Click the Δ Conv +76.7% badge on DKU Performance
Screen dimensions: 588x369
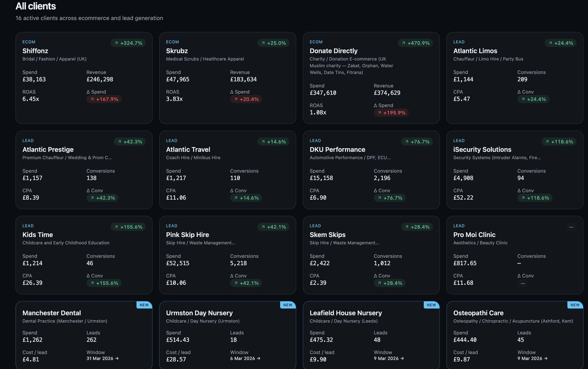(390, 198)
